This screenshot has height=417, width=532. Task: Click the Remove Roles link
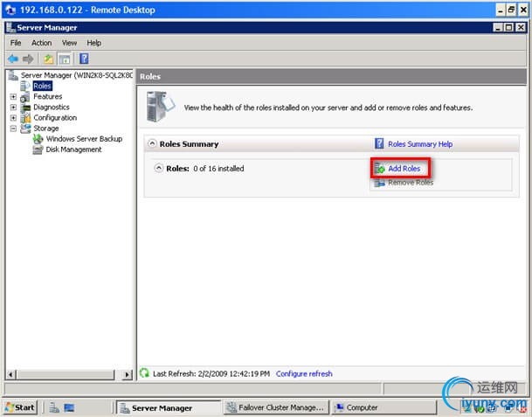(x=411, y=183)
